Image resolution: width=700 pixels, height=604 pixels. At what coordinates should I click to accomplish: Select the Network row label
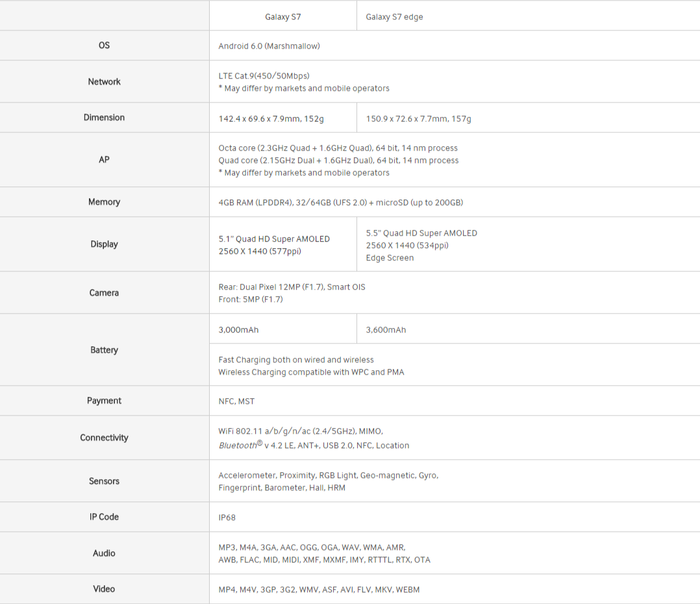point(104,82)
